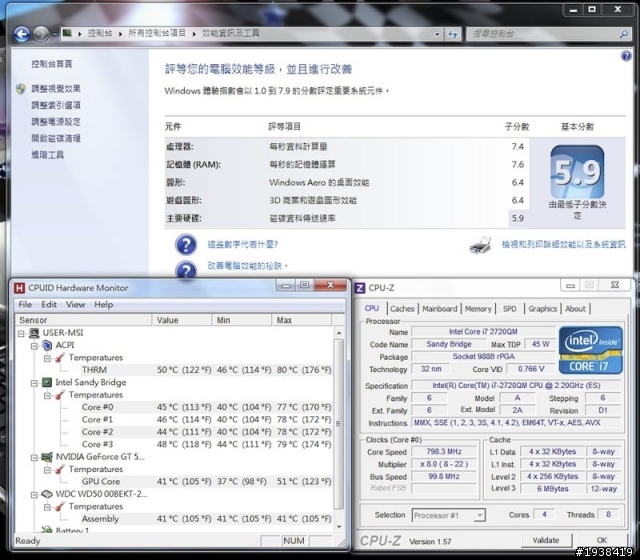Click the Forward arrow in Control Panel
The height and width of the screenshot is (560, 640).
[41, 34]
